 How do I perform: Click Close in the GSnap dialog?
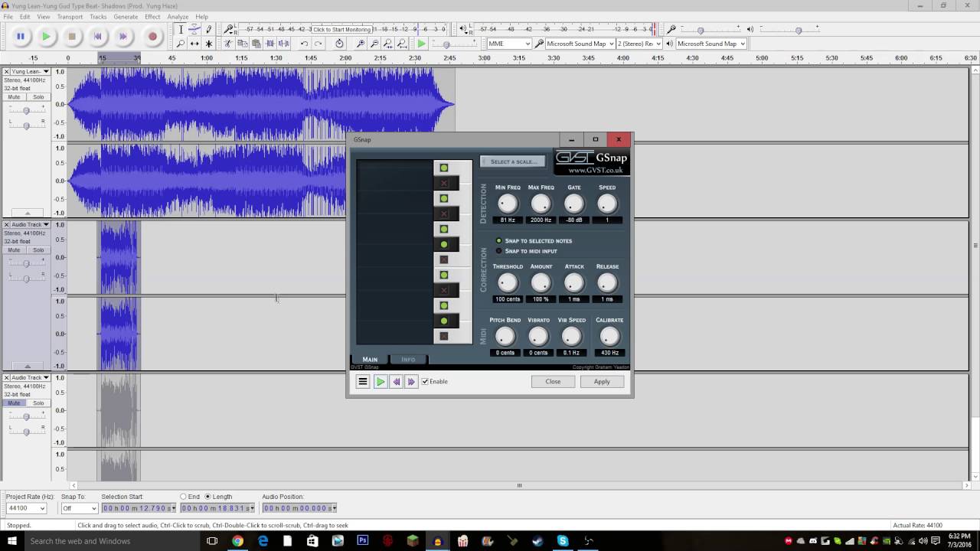[x=553, y=381]
